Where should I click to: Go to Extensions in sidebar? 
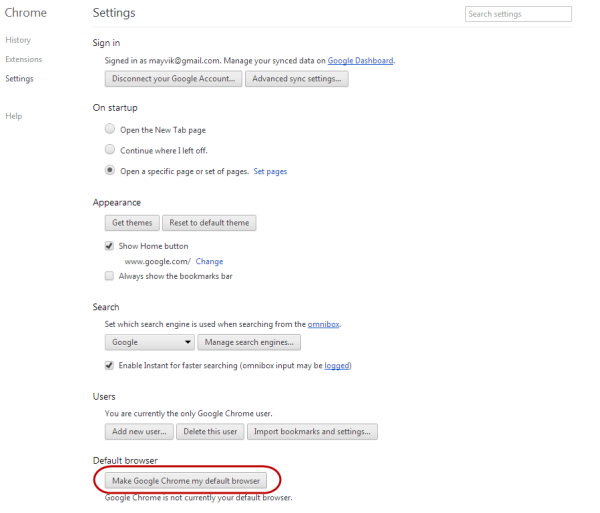coord(24,59)
